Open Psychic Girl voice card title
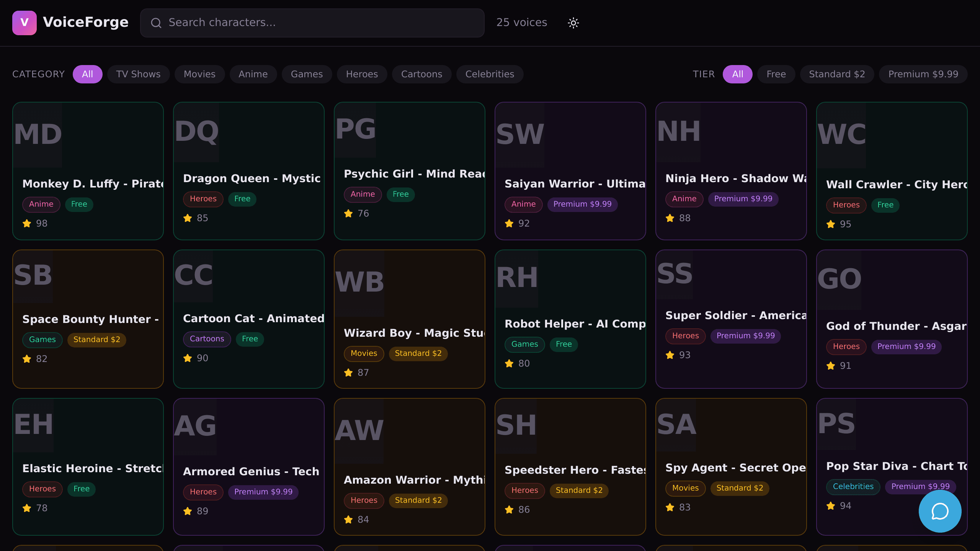Screen dimensions: 980x551 pos(414,174)
